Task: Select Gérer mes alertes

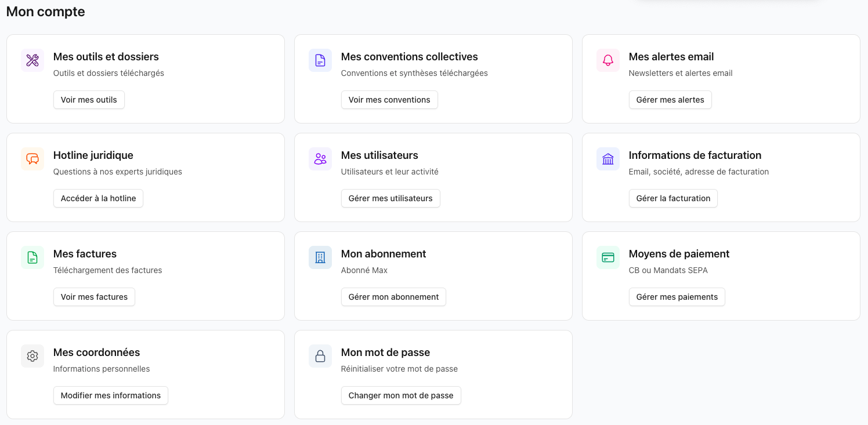Action: coord(670,100)
